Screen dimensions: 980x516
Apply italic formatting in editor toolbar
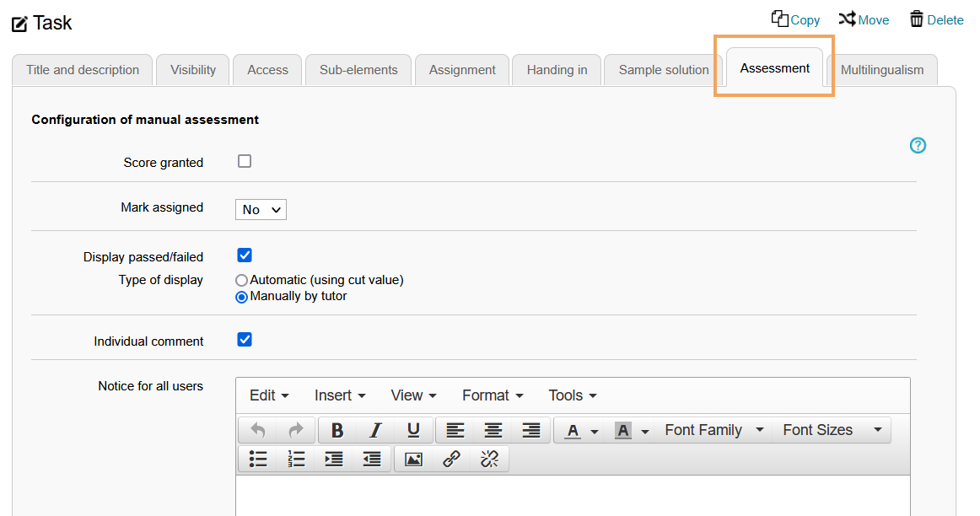(x=375, y=430)
